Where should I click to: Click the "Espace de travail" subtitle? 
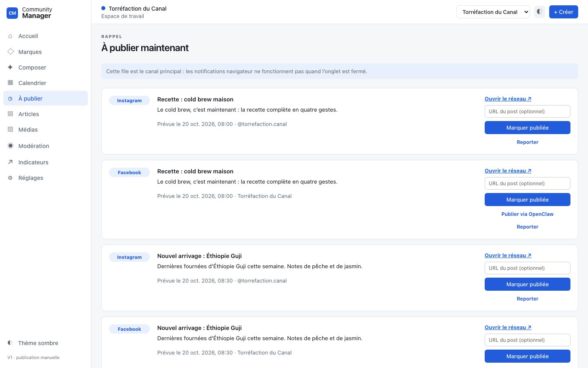pyautogui.click(x=122, y=16)
